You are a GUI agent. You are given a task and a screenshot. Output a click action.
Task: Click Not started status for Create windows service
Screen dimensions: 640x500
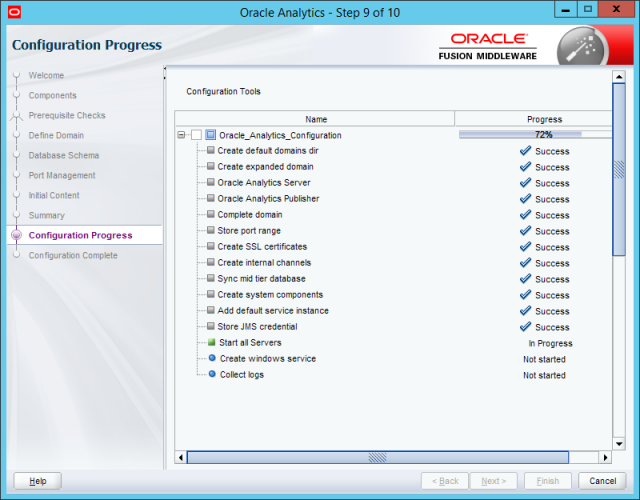544,359
